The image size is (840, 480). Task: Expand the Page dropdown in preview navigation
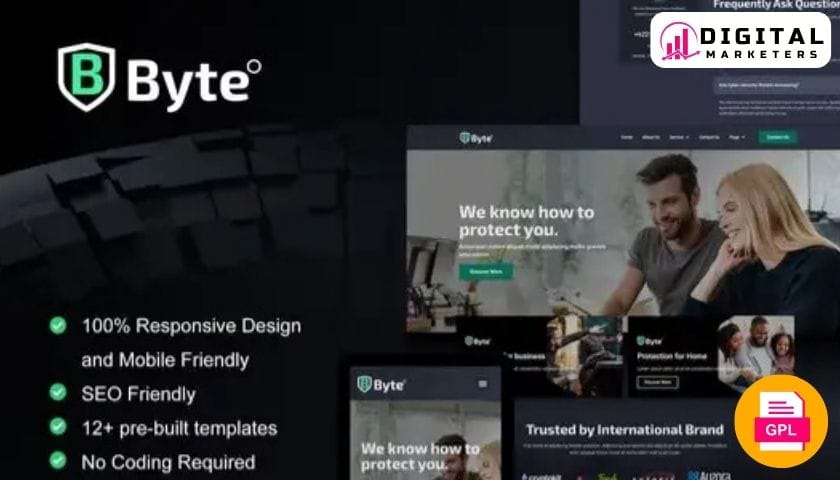737,137
